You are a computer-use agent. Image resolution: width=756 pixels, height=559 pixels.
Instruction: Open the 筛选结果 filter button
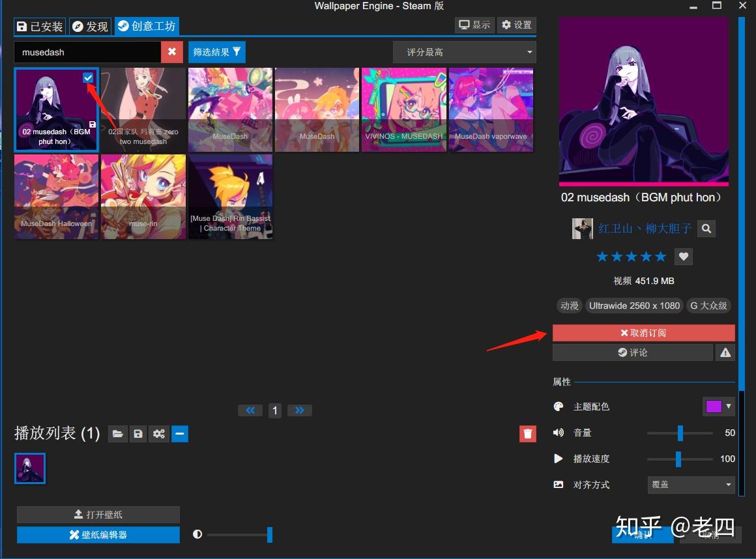pos(216,52)
